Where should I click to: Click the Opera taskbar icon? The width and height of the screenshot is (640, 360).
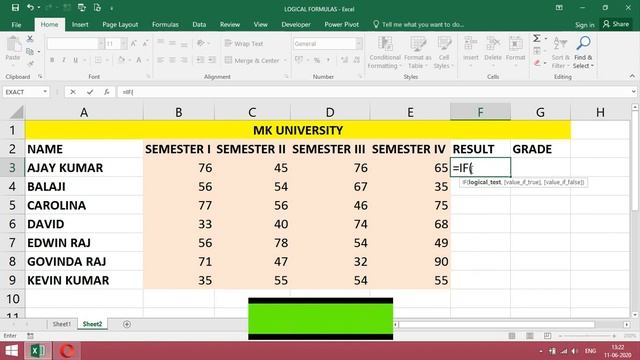coord(67,351)
